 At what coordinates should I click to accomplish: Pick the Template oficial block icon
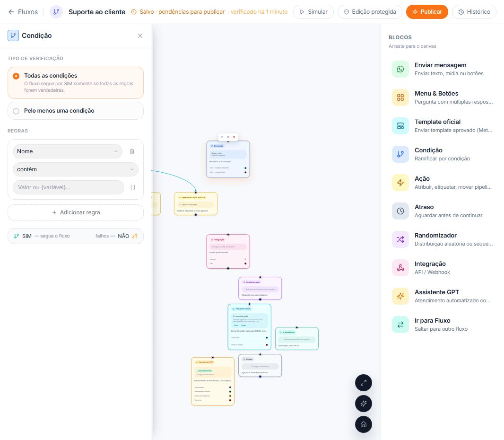[400, 126]
